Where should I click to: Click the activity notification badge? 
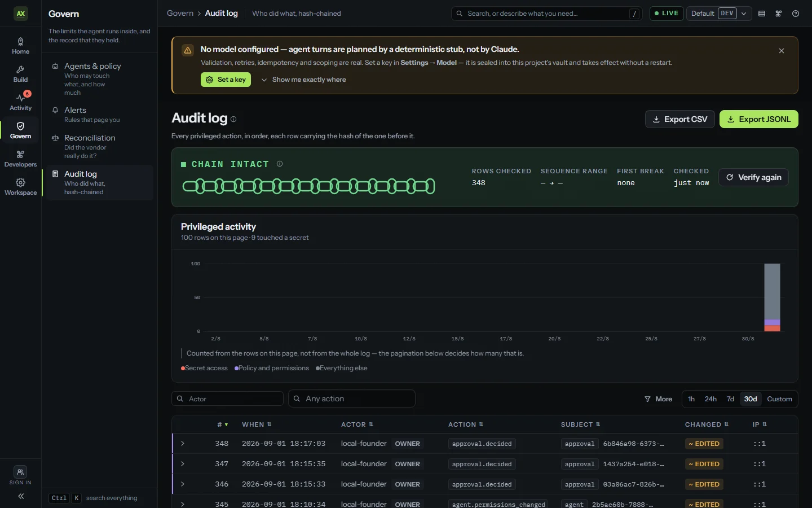coord(27,94)
